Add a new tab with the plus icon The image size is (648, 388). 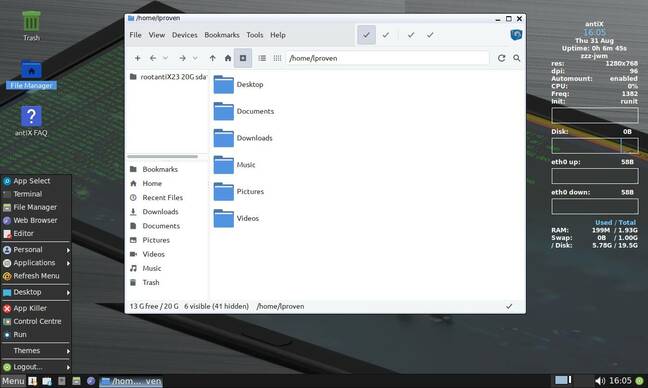click(138, 58)
